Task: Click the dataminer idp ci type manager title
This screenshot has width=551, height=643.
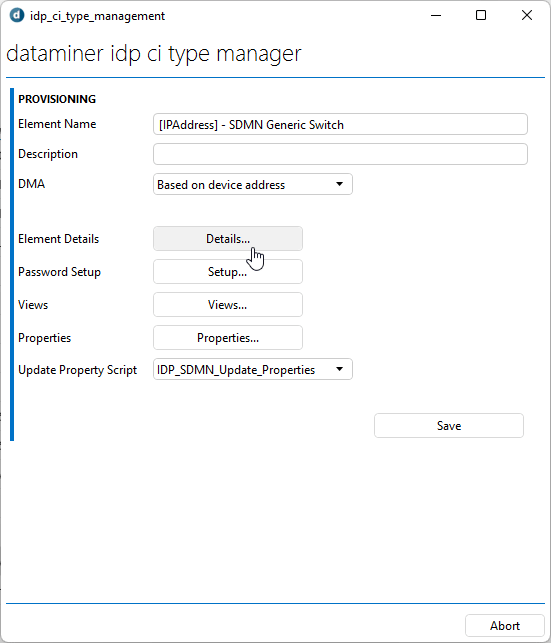Action: [154, 54]
